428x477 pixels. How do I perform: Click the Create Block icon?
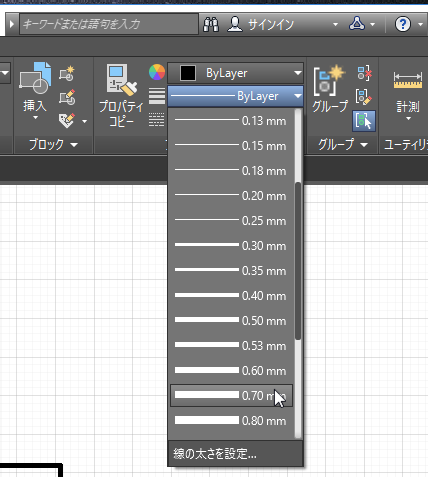[67, 73]
